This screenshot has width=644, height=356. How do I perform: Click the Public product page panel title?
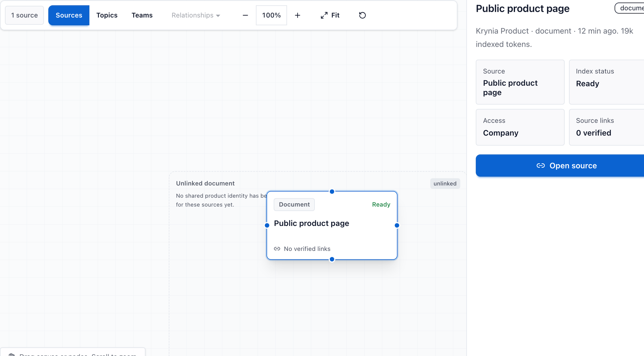[522, 8]
